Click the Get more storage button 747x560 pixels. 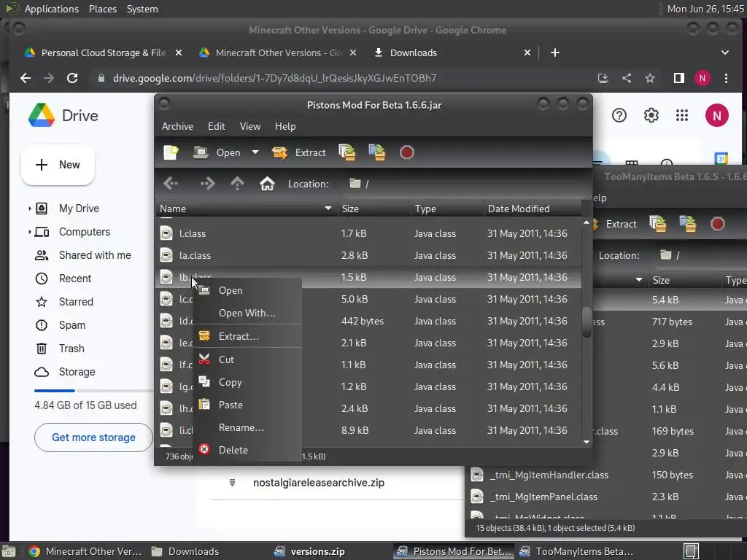[93, 437]
